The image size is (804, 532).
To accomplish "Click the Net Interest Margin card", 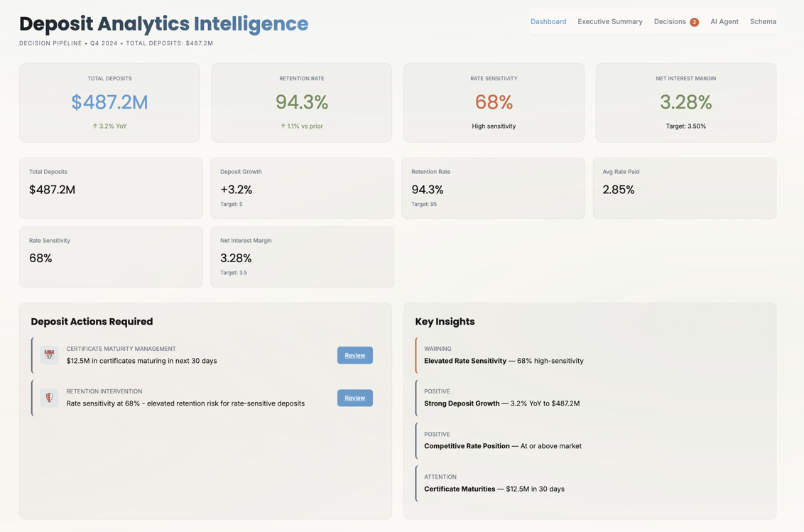I will [x=685, y=102].
